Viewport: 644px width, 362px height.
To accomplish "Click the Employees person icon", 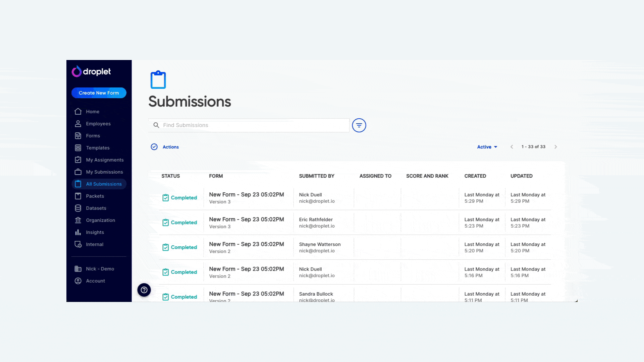I will point(78,124).
